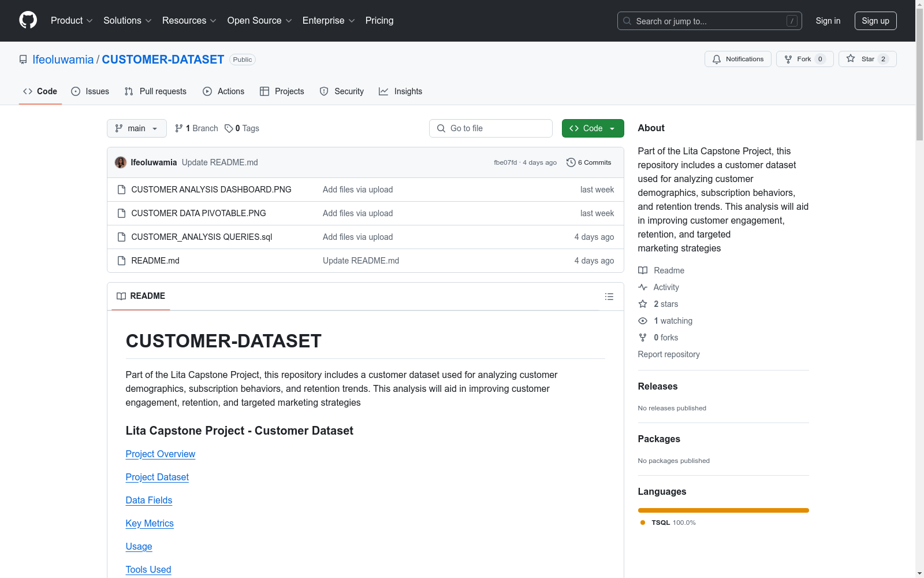Switch to the Actions tab
924x578 pixels.
coord(223,91)
